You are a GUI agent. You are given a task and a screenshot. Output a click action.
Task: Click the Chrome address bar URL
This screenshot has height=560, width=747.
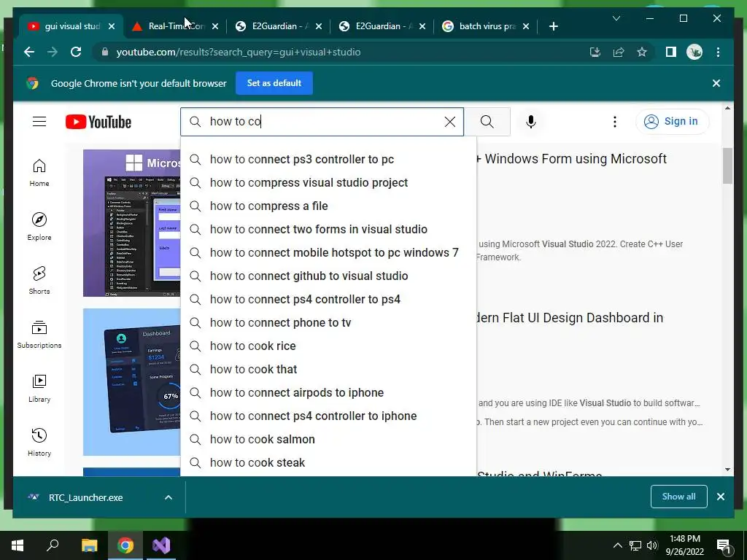point(239,52)
